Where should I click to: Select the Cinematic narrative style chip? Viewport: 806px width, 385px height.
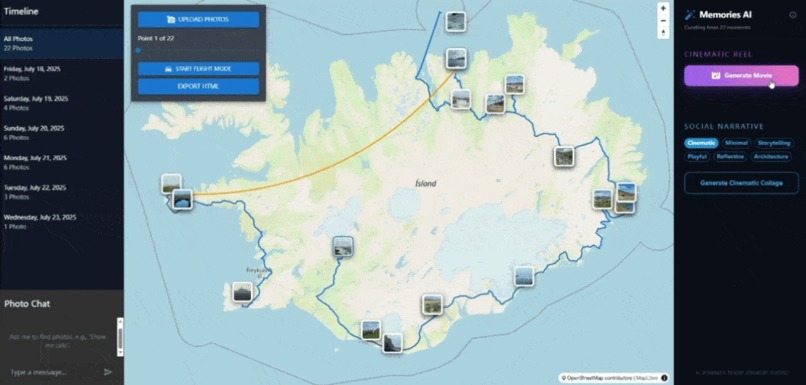tap(701, 143)
